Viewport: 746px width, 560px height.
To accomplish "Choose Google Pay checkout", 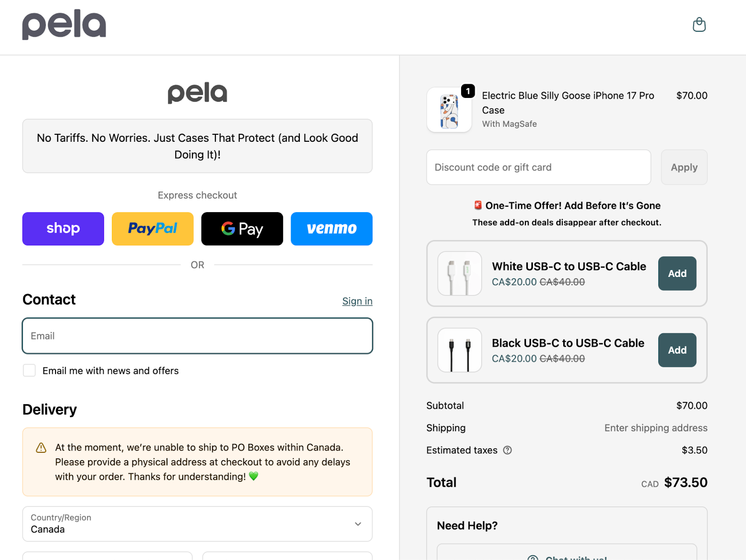I will click(242, 228).
